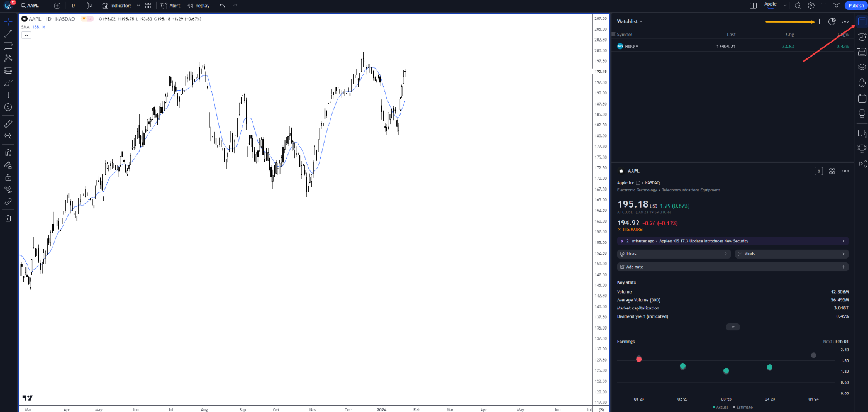Open indicator templates grid icon
The height and width of the screenshot is (412, 868).
coord(148,5)
